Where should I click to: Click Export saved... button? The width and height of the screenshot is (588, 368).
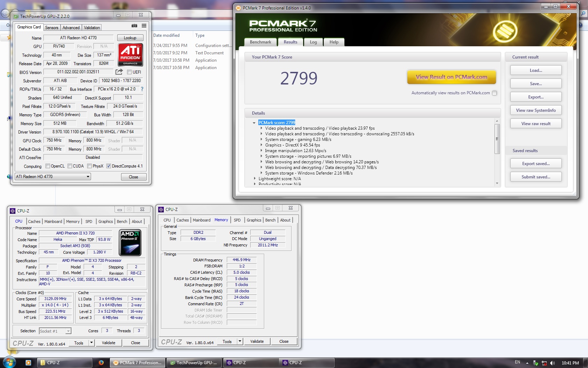pyautogui.click(x=536, y=164)
